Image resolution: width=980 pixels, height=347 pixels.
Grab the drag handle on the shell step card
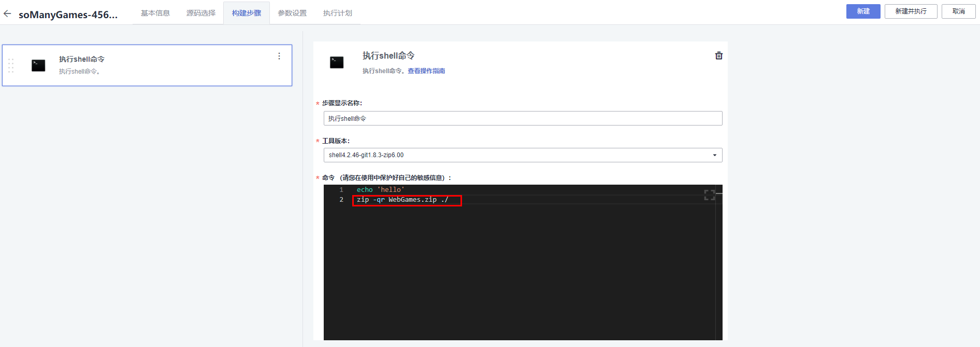(11, 65)
